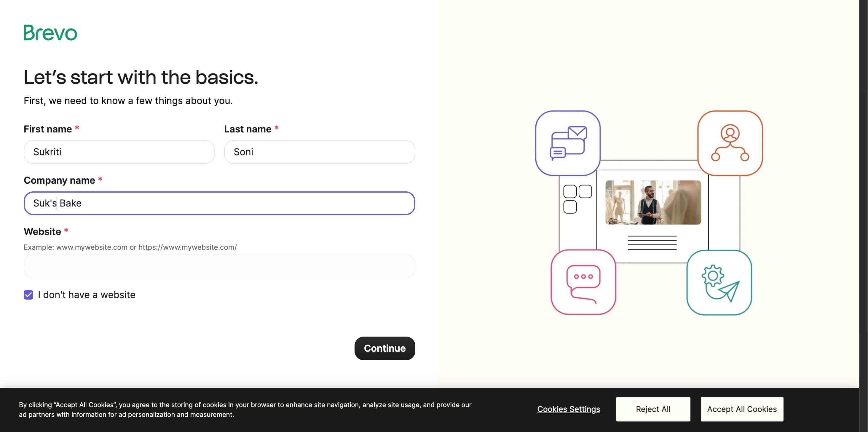Accept all cookies

[x=742, y=409]
